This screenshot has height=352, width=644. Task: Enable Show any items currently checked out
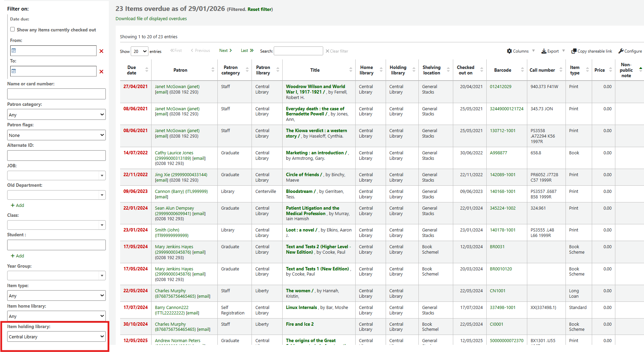13,29
